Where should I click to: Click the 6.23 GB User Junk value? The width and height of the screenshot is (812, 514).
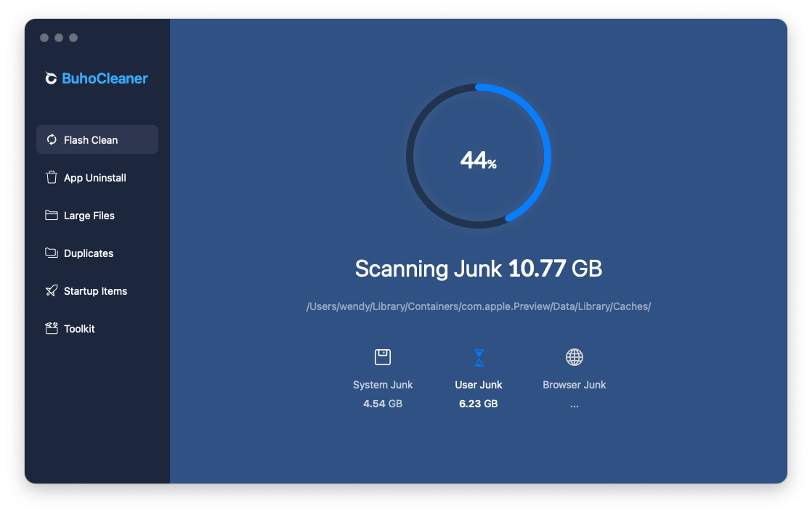pyautogui.click(x=479, y=404)
